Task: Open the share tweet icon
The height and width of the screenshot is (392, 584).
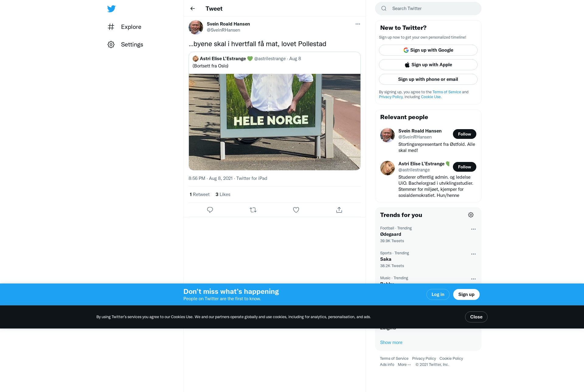Action: pyautogui.click(x=339, y=210)
